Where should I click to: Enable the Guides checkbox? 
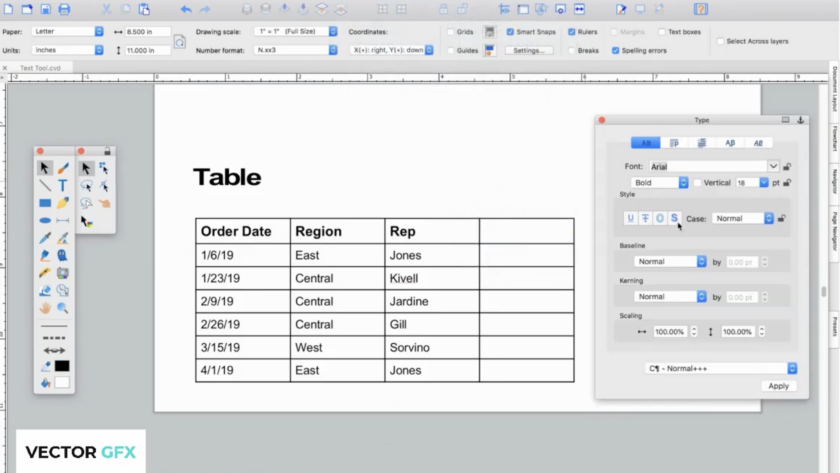[451, 50]
